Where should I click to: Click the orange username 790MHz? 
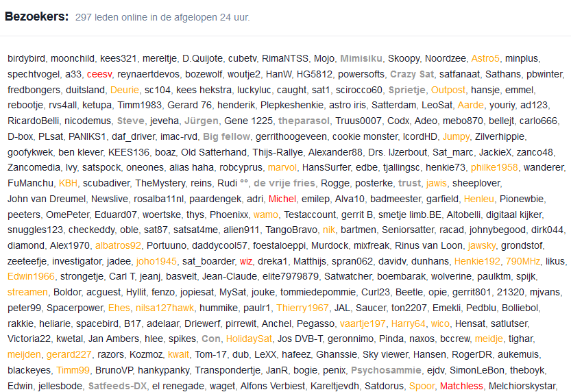(x=522, y=261)
